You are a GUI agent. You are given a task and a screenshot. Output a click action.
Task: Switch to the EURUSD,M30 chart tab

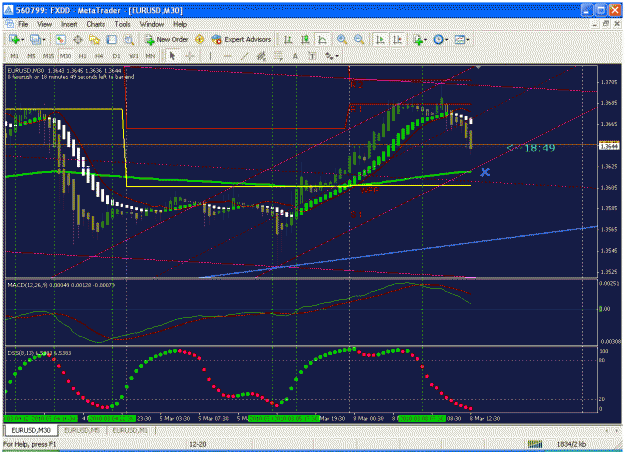tap(31, 430)
